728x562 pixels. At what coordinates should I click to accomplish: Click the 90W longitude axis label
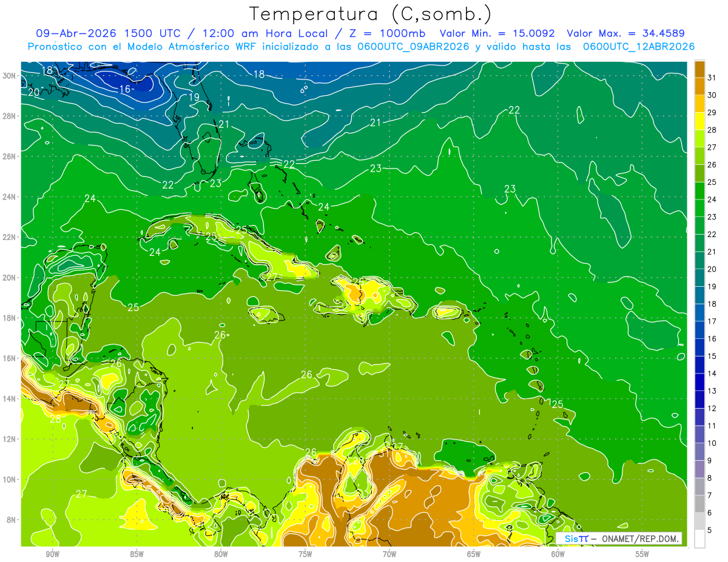pyautogui.click(x=53, y=554)
